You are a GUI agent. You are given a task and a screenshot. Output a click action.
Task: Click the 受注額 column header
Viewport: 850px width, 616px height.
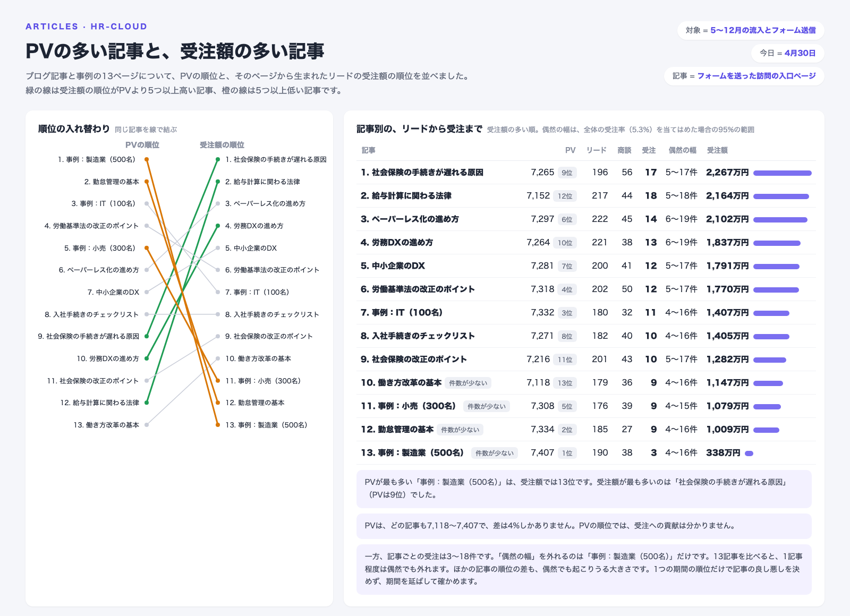pos(717,150)
